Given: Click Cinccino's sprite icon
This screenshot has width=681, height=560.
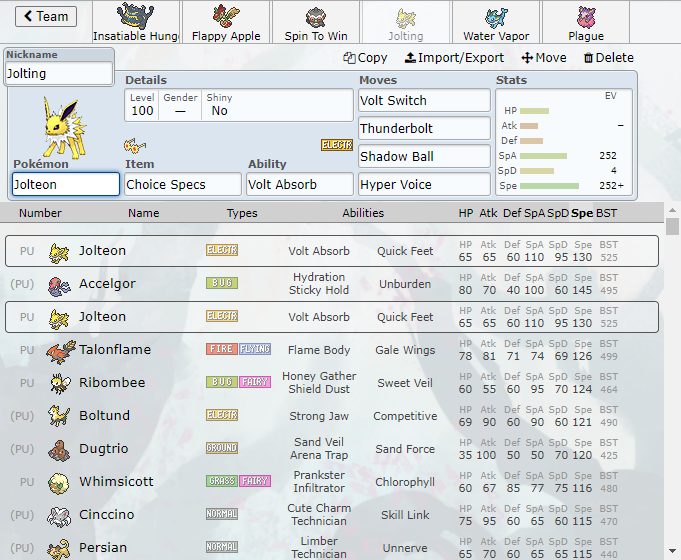Looking at the screenshot, I should tap(59, 517).
